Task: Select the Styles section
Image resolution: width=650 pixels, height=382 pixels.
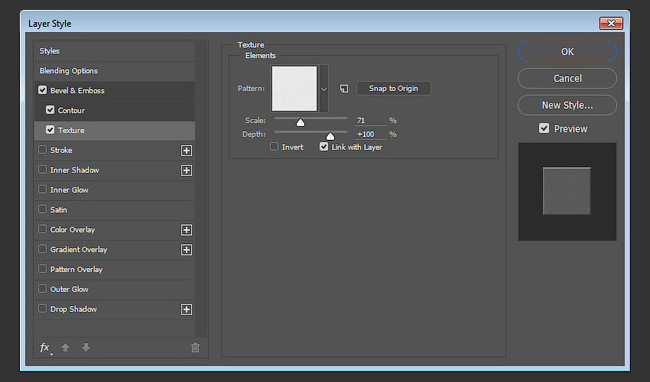Action: (x=114, y=51)
